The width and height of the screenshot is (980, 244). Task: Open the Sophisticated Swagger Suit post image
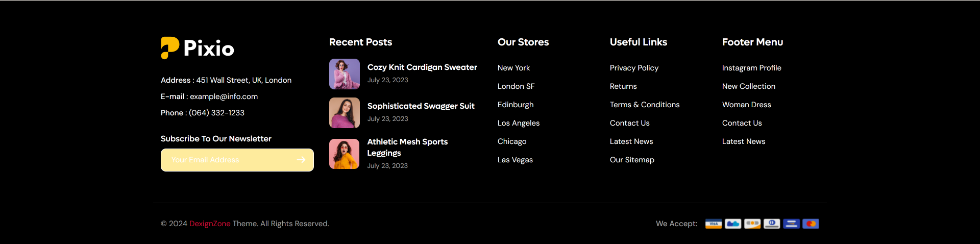coord(345,113)
